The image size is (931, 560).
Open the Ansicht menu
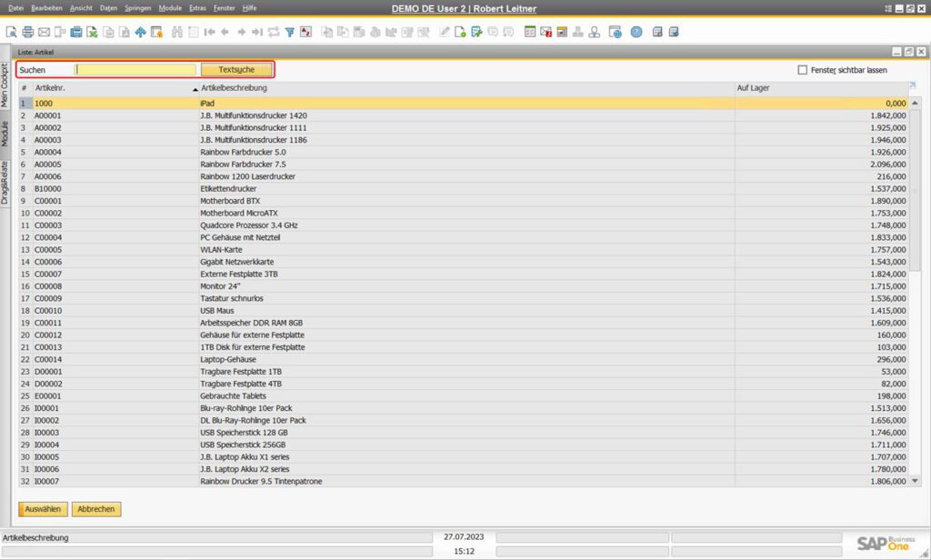[81, 8]
